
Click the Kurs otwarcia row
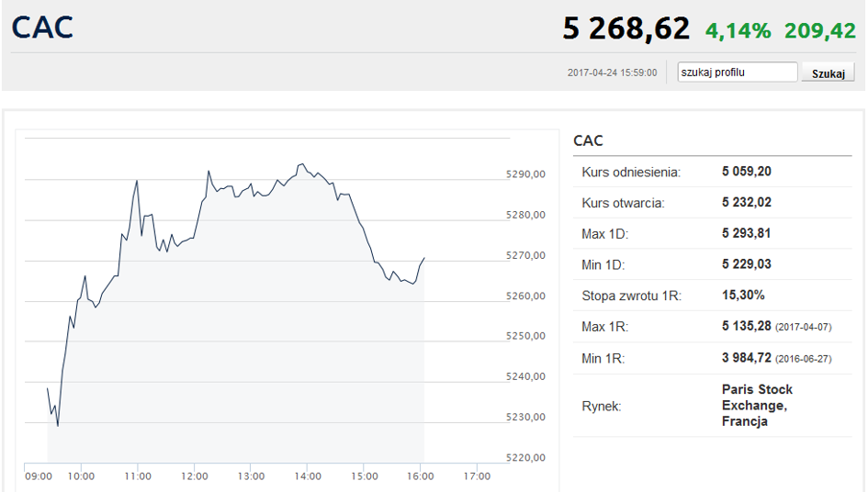pos(712,203)
